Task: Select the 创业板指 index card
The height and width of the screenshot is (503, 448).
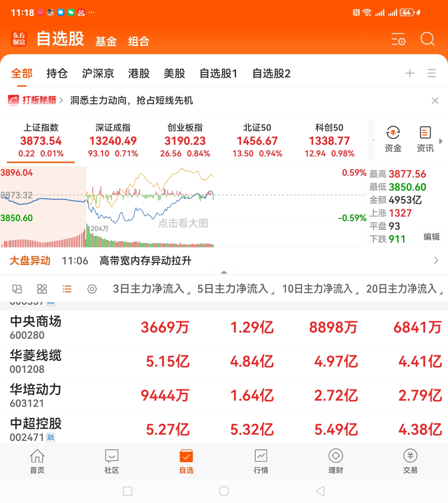Action: [x=185, y=141]
